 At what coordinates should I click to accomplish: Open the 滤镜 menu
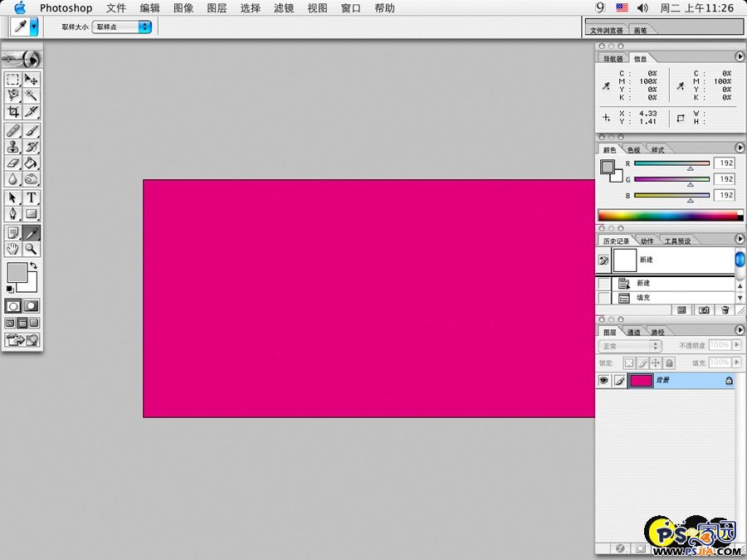tap(285, 8)
